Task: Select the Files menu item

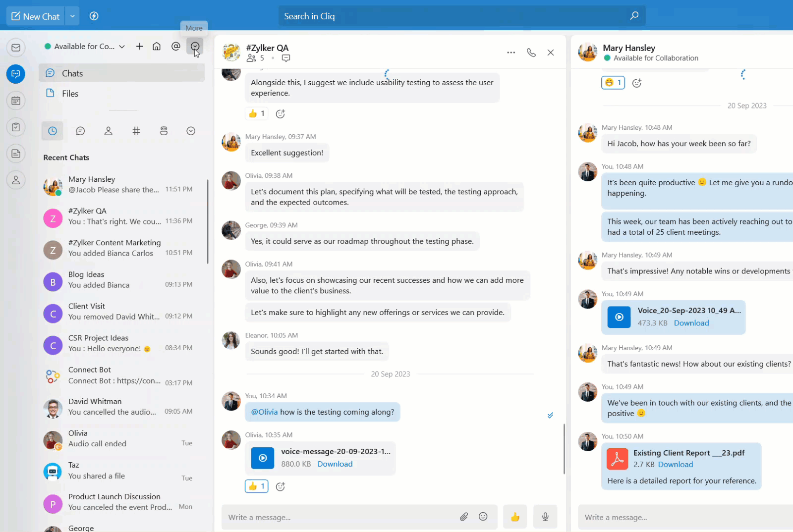Action: pyautogui.click(x=121, y=94)
